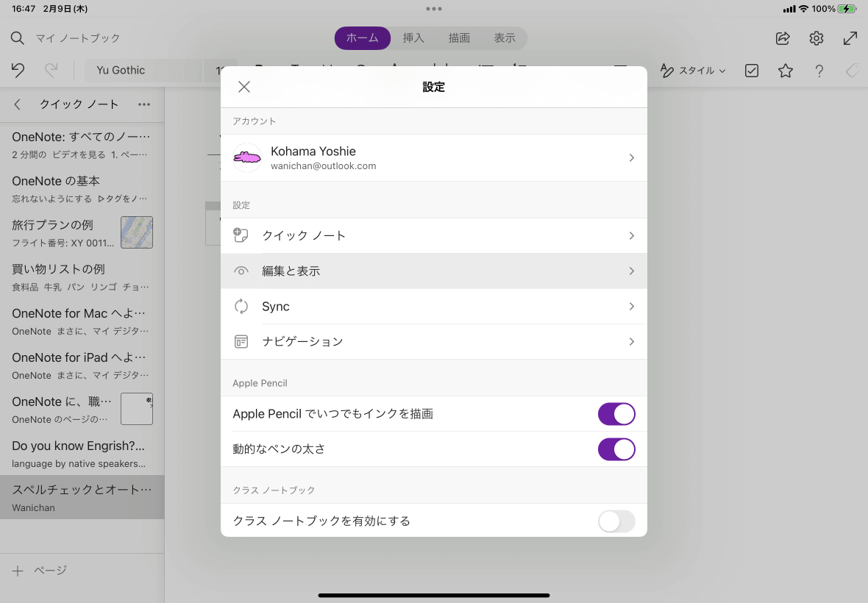Click the ナビゲーション layout icon

point(241,342)
